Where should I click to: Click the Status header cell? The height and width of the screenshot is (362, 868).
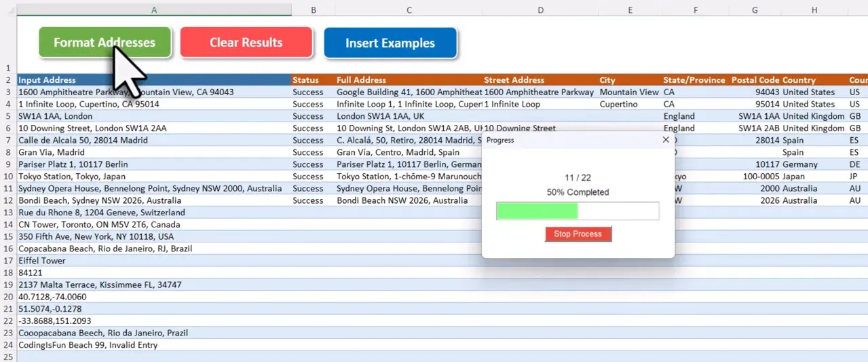(314, 80)
